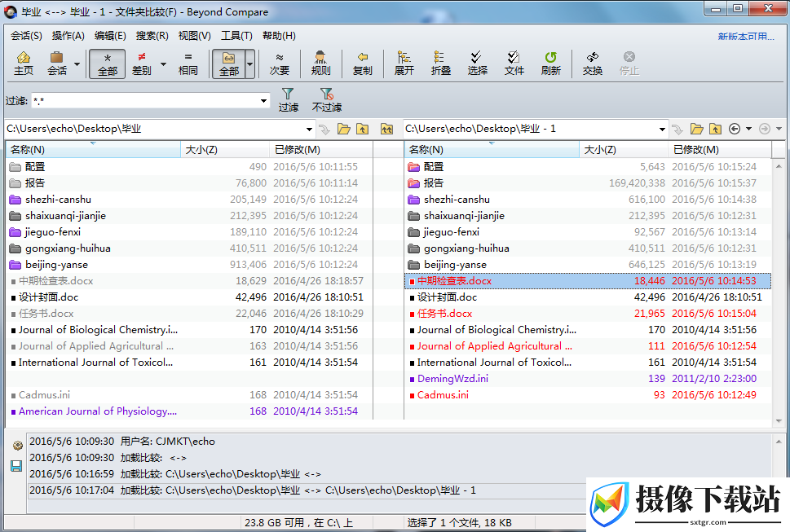Image resolution: width=790 pixels, height=532 pixels.
Task: Open the 会话(S) menu
Action: (x=26, y=36)
